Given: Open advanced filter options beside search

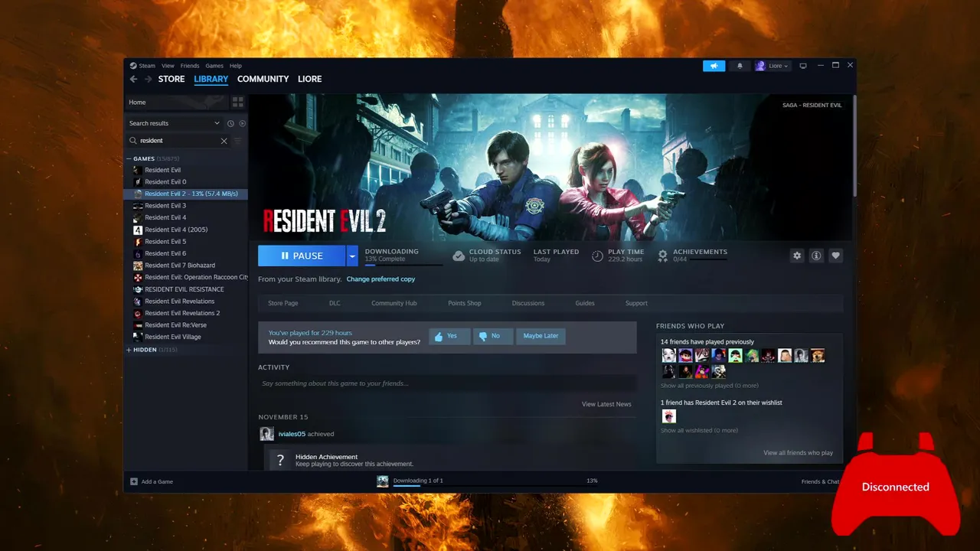Looking at the screenshot, I should pyautogui.click(x=237, y=141).
